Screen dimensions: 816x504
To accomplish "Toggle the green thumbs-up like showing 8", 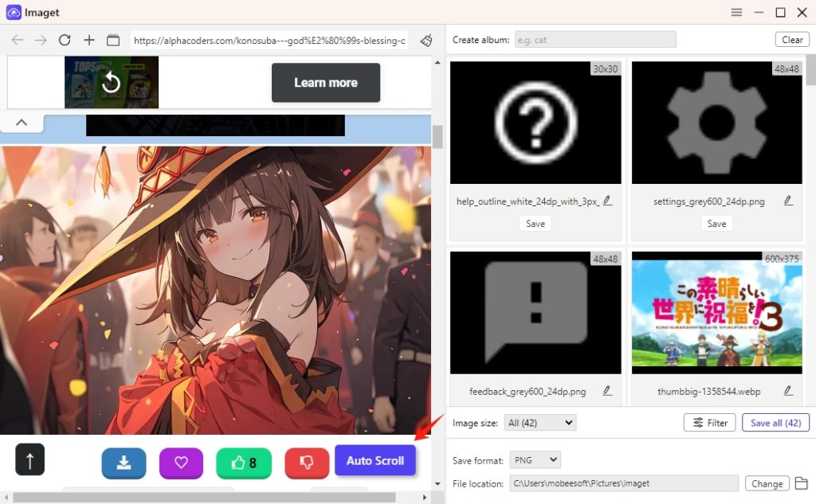I will 244,460.
